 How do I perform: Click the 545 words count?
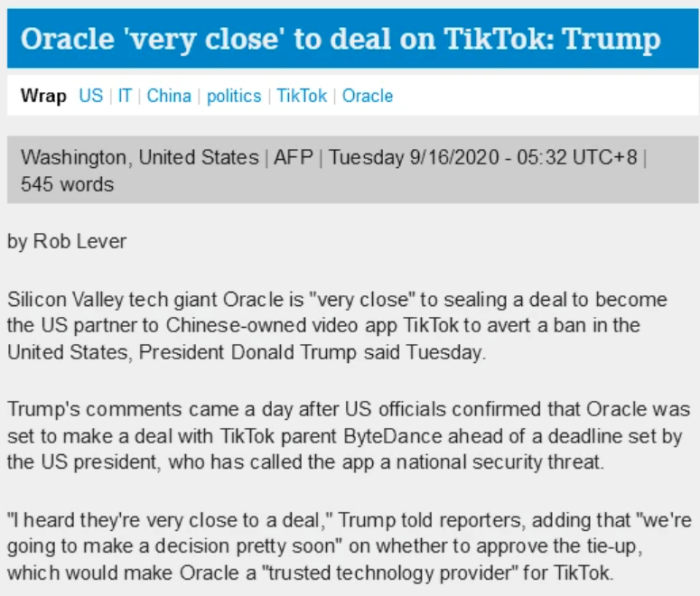click(68, 184)
